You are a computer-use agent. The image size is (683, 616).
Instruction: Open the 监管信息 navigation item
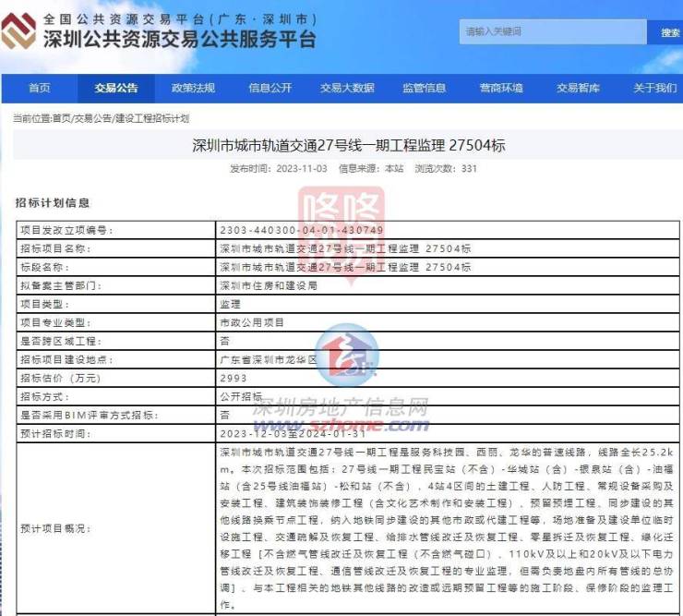click(x=424, y=88)
